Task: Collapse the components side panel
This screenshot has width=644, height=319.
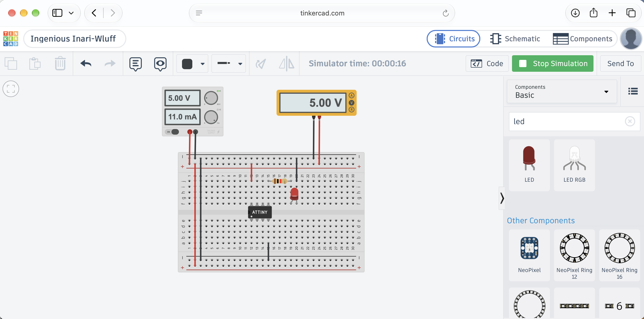Action: point(502,198)
